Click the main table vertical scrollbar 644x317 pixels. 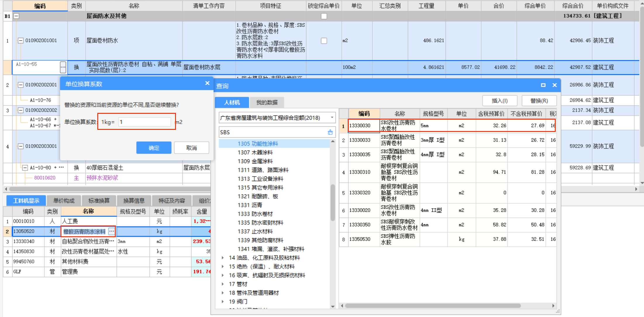642,77
